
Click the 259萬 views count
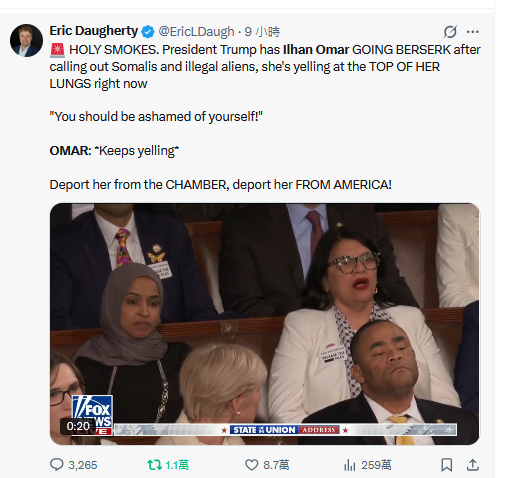376,465
